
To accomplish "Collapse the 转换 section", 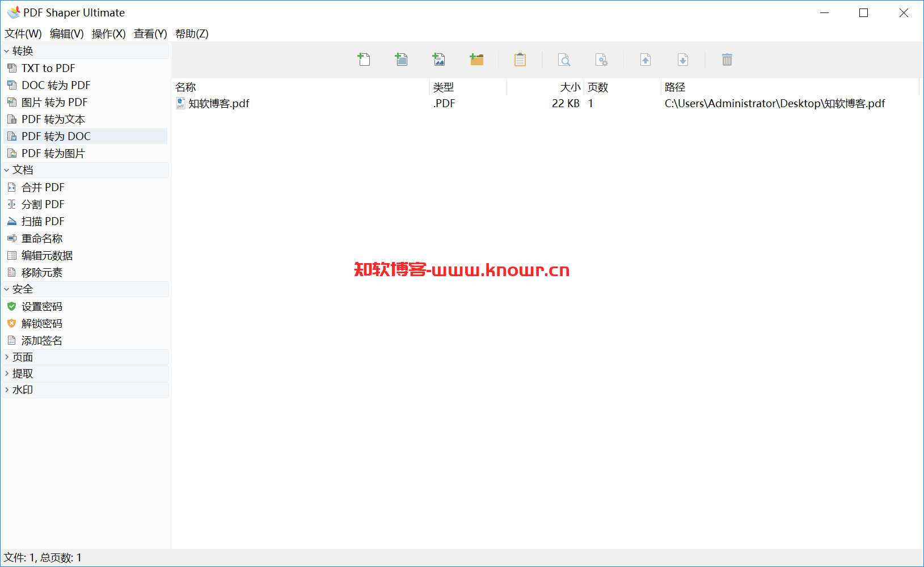I will point(6,51).
